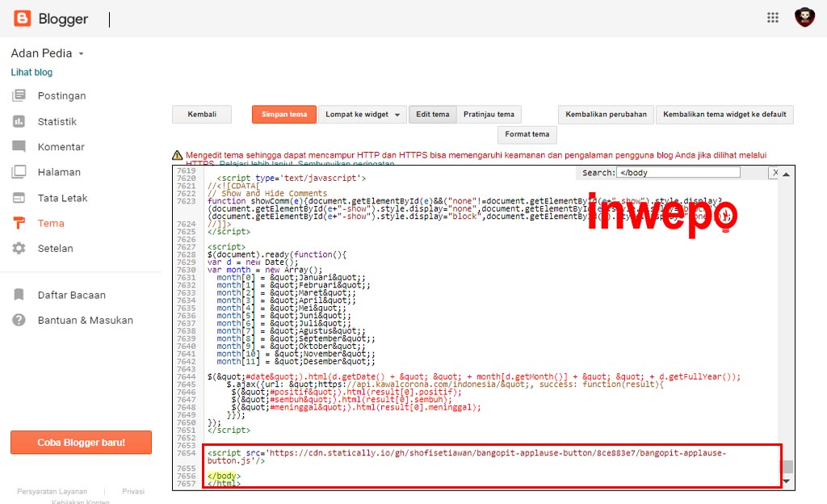Save with the Simpan tema button
The height and width of the screenshot is (504, 827).
click(x=283, y=115)
